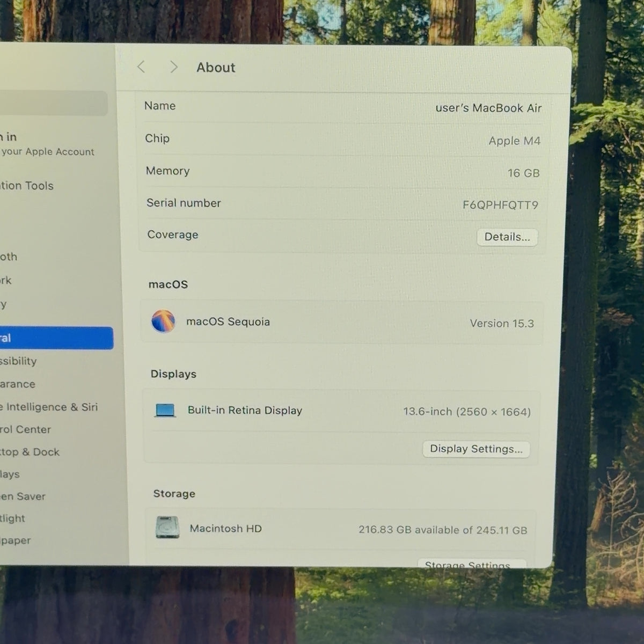This screenshot has height=644, width=644.
Task: Select the highlighted General sidebar item
Action: pyautogui.click(x=56, y=338)
